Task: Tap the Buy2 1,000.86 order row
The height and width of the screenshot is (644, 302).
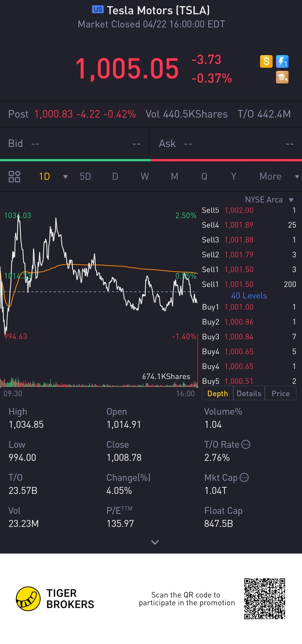Action: (249, 322)
